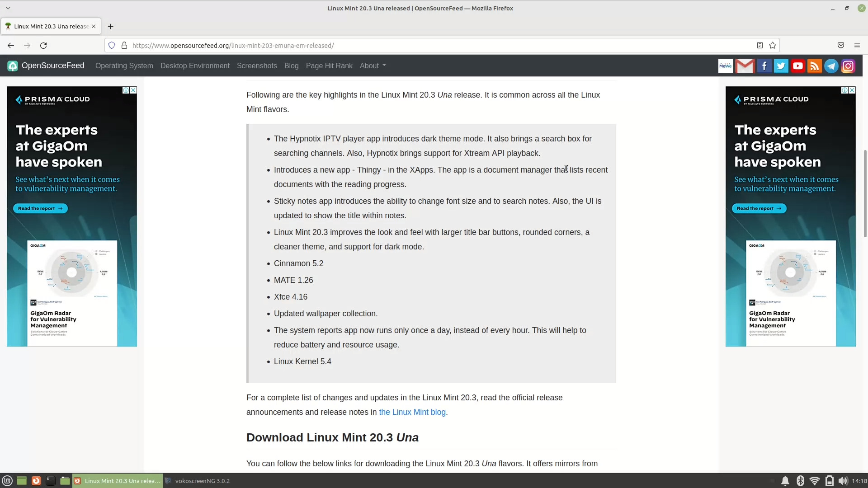The width and height of the screenshot is (868, 488).
Task: Open the sound volume tray icon
Action: pos(843,481)
